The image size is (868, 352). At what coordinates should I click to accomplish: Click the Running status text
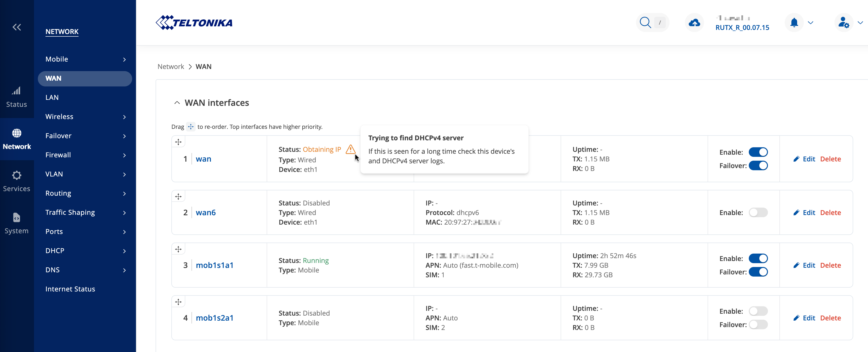coord(316,260)
